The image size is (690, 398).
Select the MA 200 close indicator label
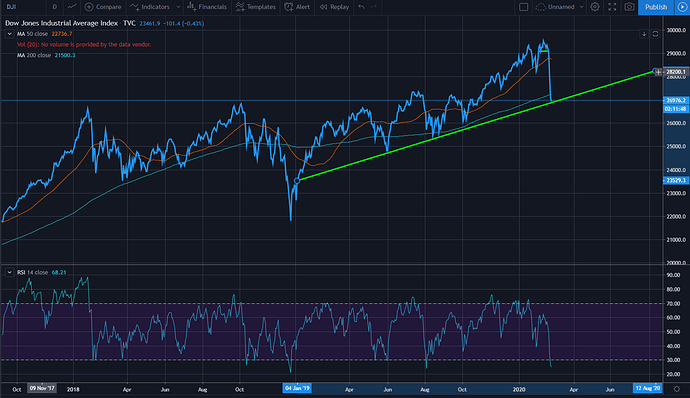coord(34,55)
